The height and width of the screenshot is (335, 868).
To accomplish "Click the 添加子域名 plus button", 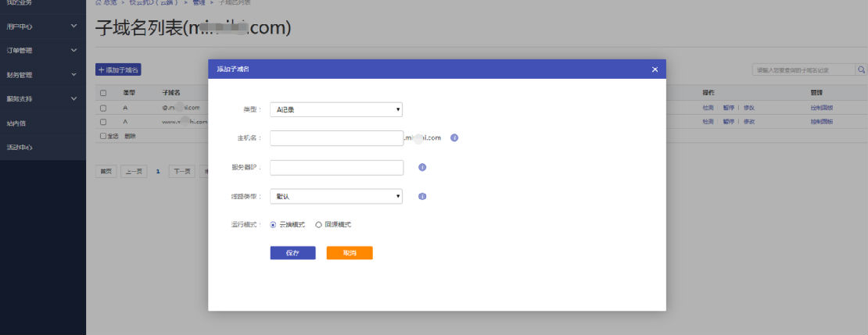I will [118, 69].
